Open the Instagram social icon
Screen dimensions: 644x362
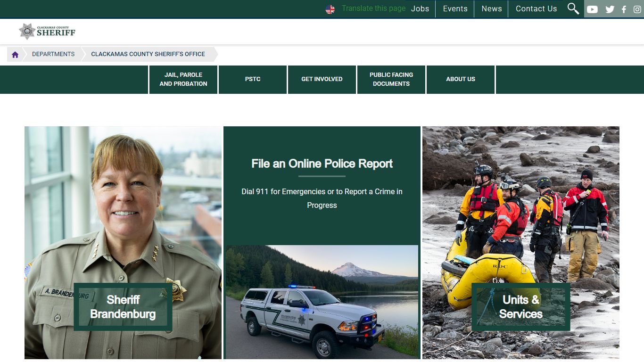[637, 9]
